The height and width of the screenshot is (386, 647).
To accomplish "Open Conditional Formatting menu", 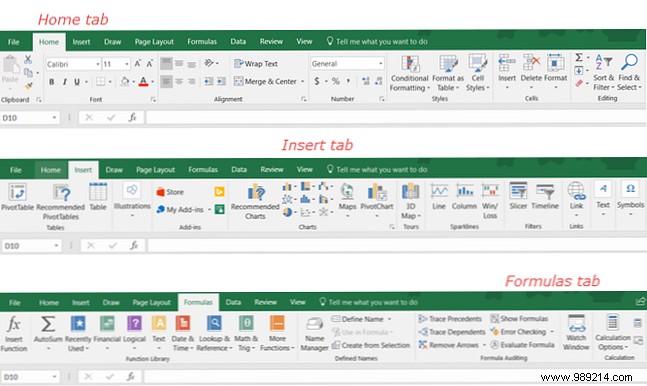I will coord(410,73).
